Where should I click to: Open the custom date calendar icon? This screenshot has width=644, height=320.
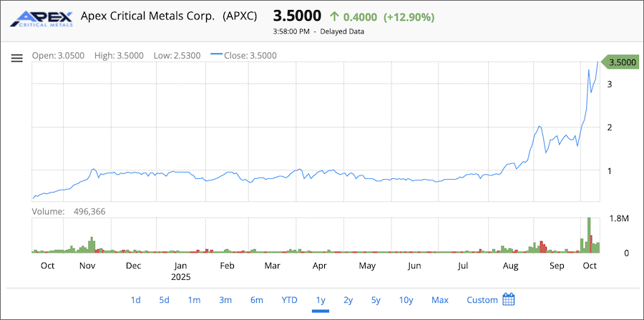pyautogui.click(x=509, y=299)
